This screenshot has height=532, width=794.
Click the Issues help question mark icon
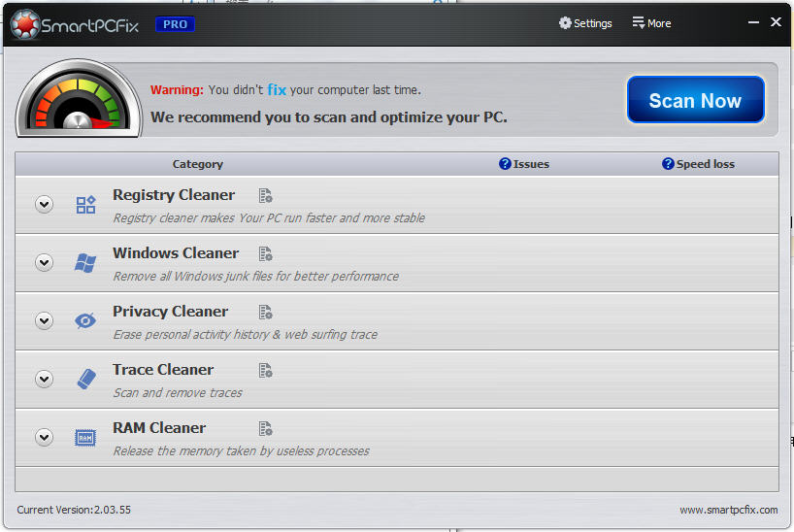pyautogui.click(x=505, y=164)
